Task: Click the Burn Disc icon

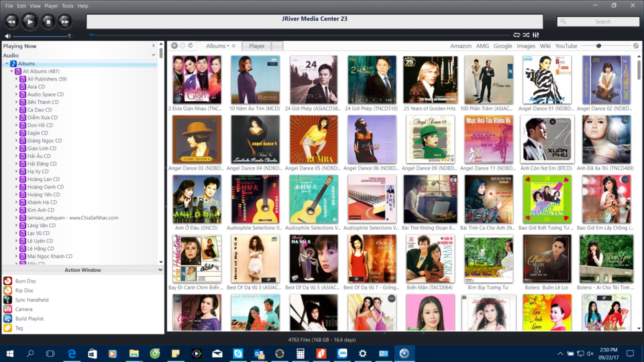Action: 8,281
